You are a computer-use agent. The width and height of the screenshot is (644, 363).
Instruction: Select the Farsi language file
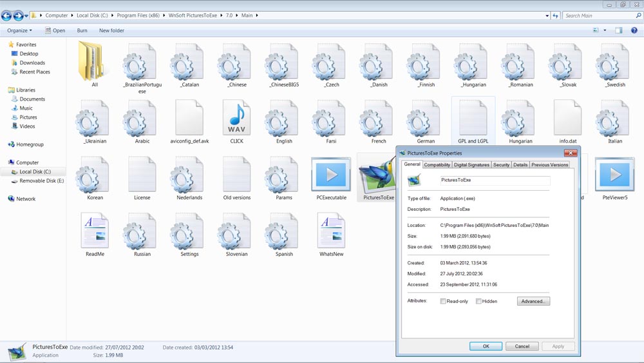pos(329,119)
